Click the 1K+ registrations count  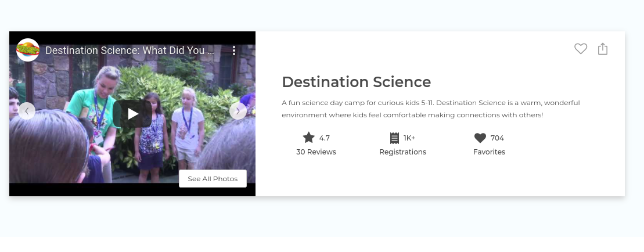point(409,138)
